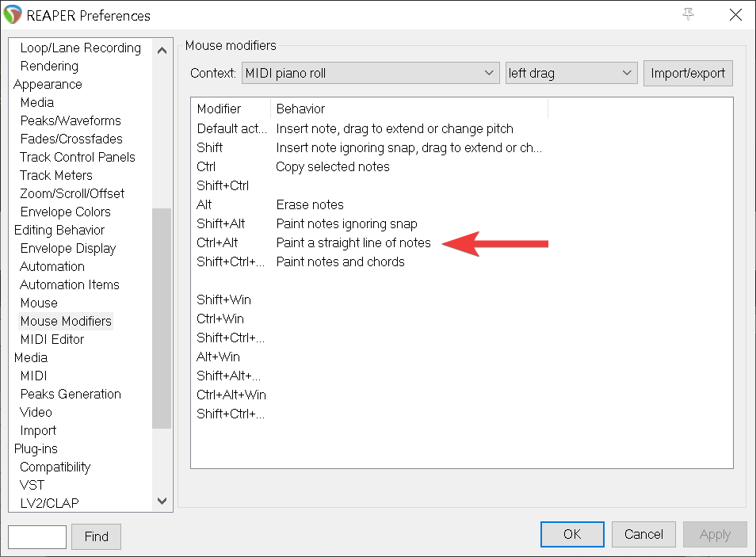Select Rendering in the sidebar
This screenshot has height=557, width=756.
tap(49, 66)
